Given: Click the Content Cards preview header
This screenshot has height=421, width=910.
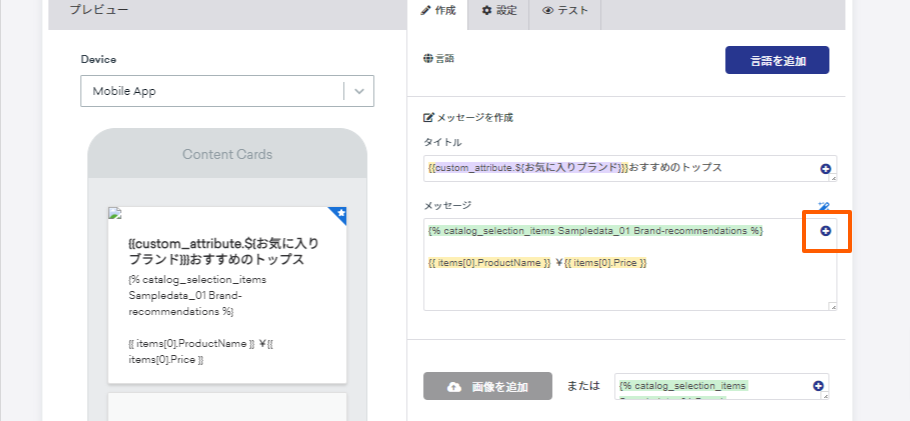Looking at the screenshot, I should pos(228,154).
